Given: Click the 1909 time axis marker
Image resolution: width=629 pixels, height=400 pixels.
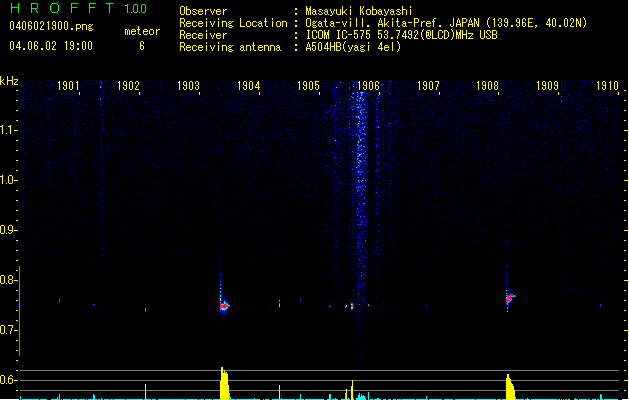Looking at the screenshot, I should (548, 86).
